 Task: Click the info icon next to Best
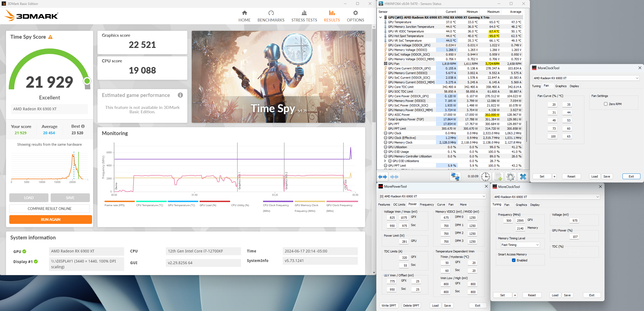[83, 126]
